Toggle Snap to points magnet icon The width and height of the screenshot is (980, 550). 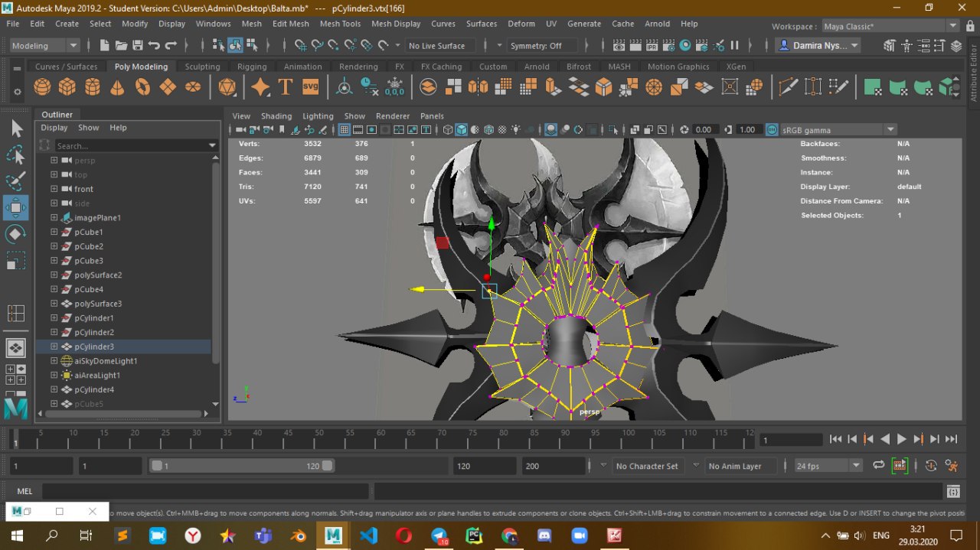pos(334,46)
